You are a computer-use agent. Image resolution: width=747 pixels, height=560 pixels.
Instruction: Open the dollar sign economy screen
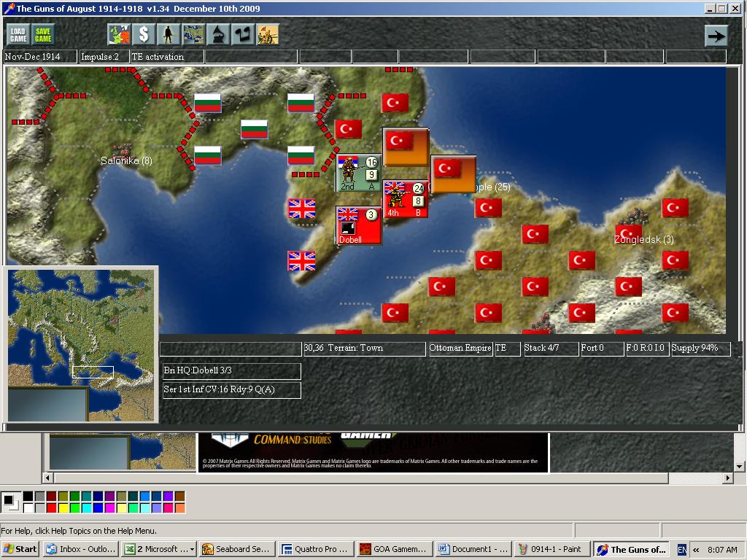144,35
